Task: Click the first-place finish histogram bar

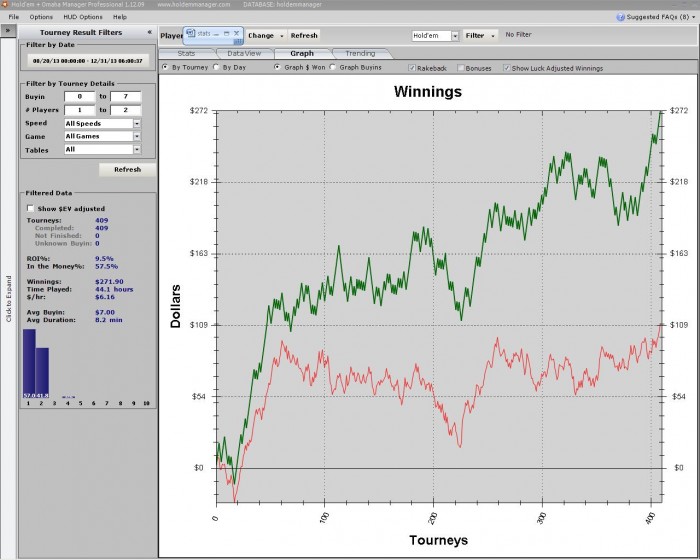Action: click(x=29, y=364)
